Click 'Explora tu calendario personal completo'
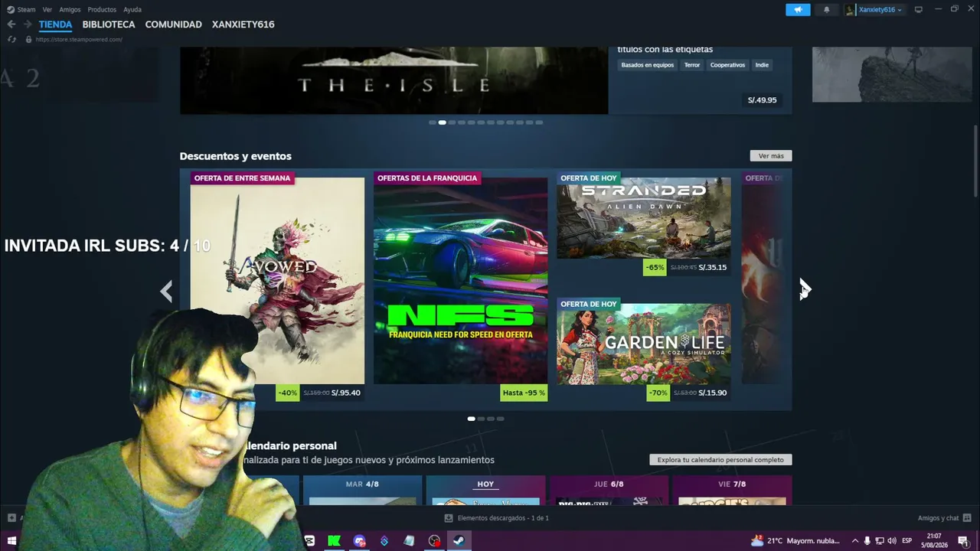The height and width of the screenshot is (551, 980). pyautogui.click(x=720, y=460)
